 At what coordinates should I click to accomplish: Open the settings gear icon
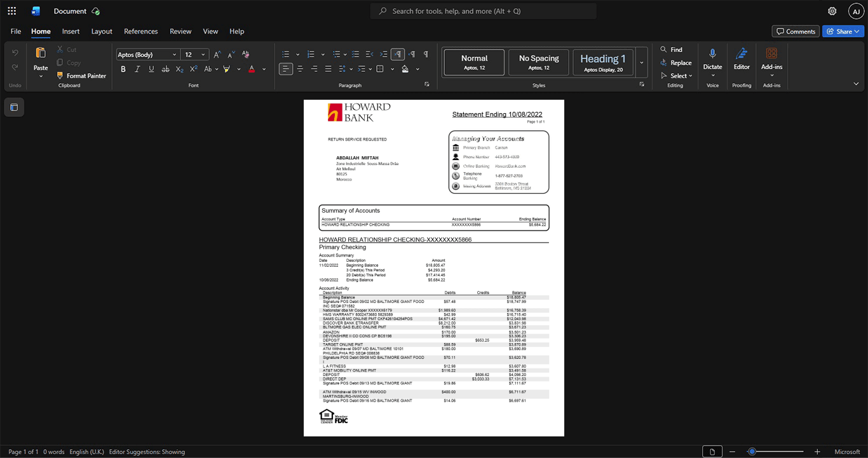click(x=832, y=11)
